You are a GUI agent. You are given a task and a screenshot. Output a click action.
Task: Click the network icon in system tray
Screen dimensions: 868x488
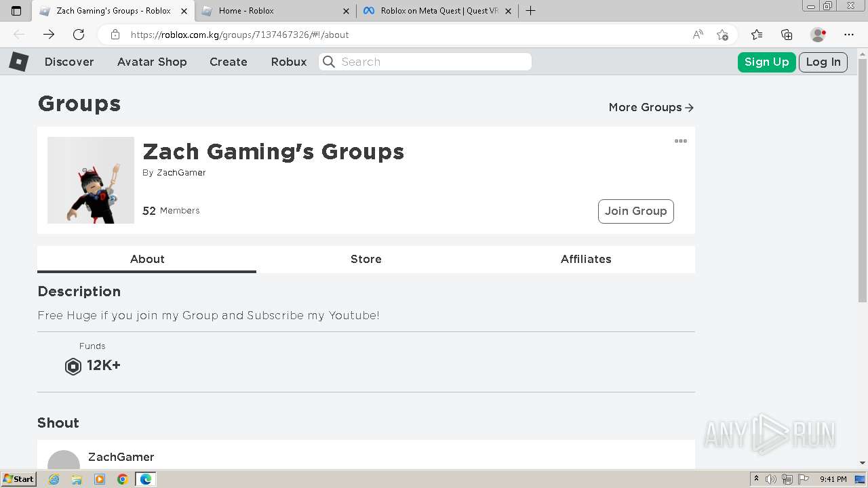pyautogui.click(x=787, y=479)
